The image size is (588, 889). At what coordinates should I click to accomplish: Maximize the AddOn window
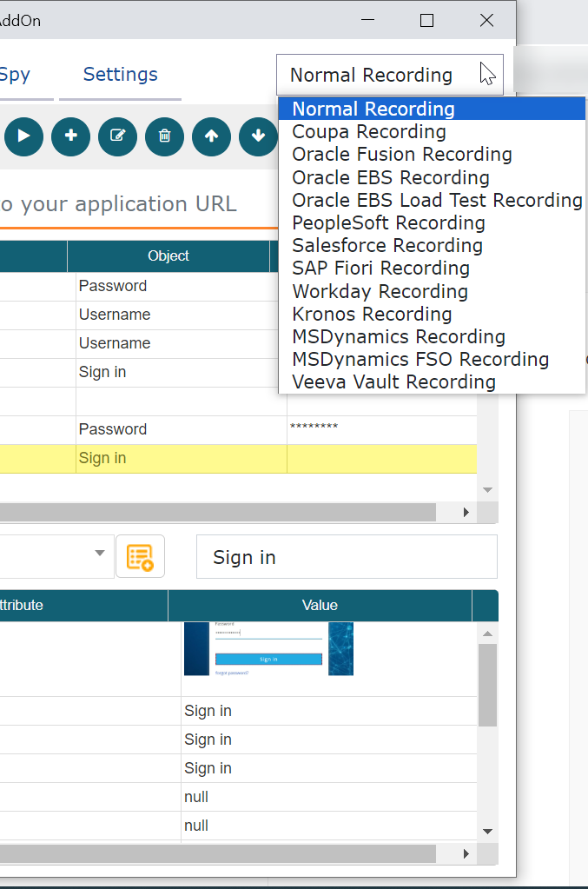426,20
